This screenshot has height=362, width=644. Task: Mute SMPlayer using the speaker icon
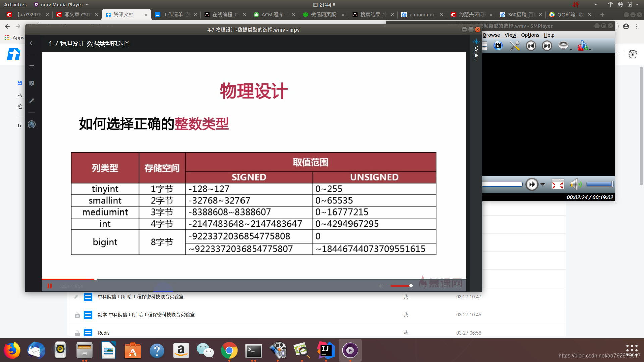click(x=575, y=184)
